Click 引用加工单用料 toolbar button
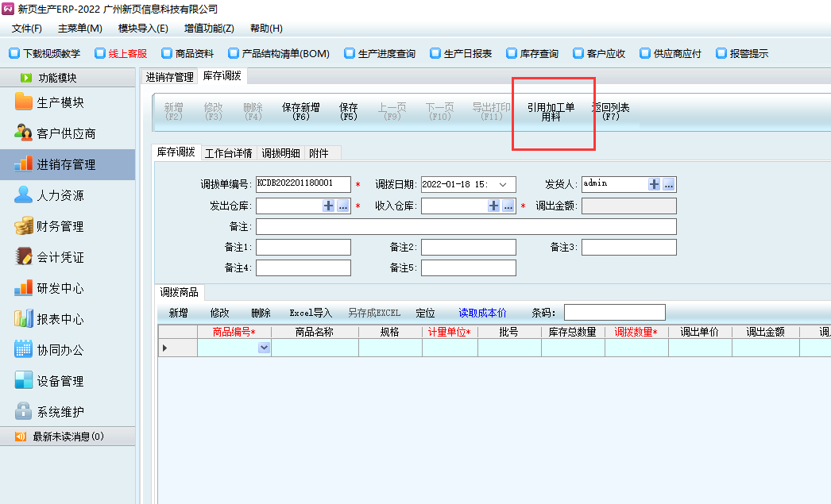The height and width of the screenshot is (504, 831). tap(551, 112)
